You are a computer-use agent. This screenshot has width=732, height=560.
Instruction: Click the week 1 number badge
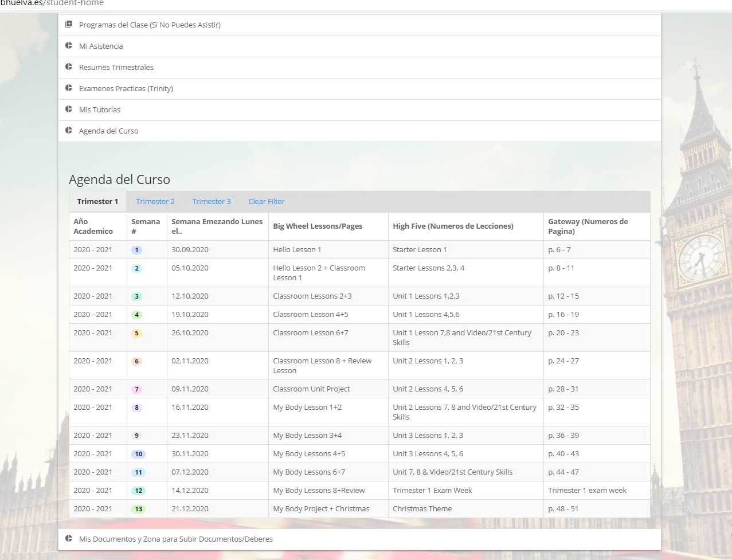[136, 250]
